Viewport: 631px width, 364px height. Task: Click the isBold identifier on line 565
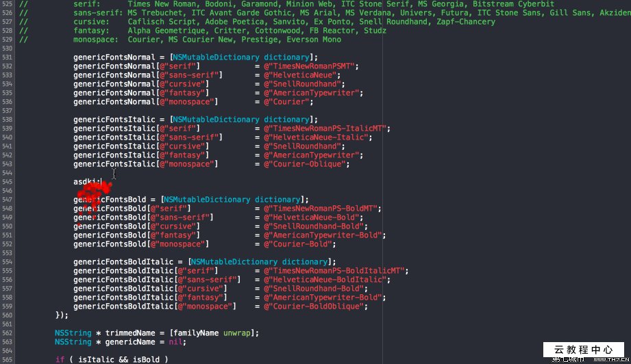[146, 359]
